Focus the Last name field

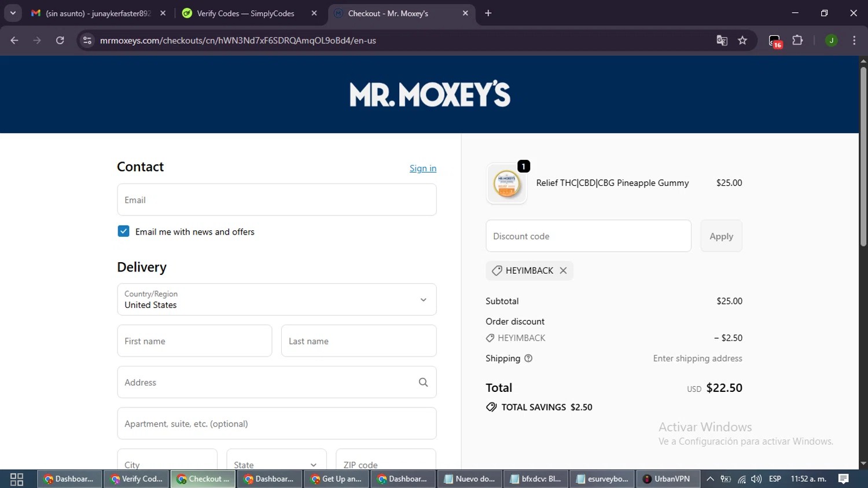[x=359, y=341]
